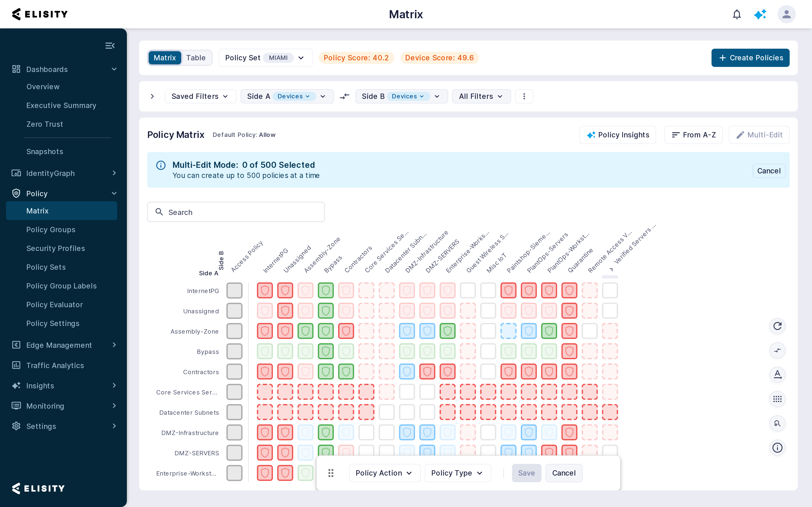Click the matrix Search field

235,212
